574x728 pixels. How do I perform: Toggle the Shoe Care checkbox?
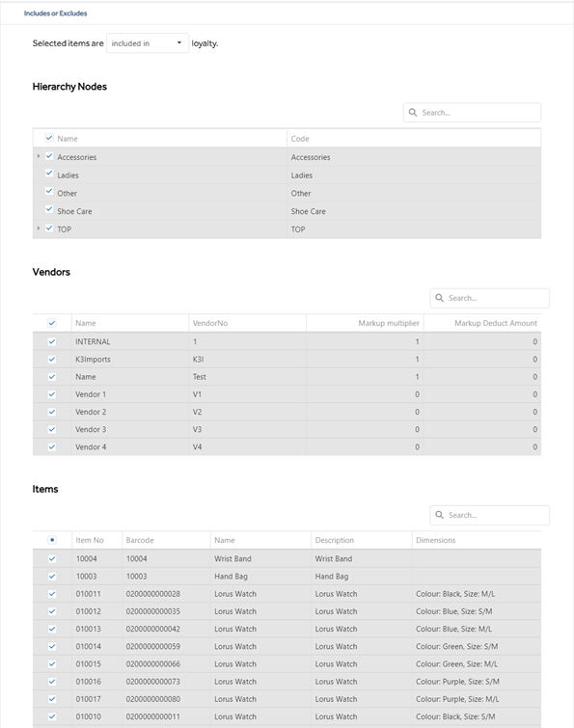[49, 209]
